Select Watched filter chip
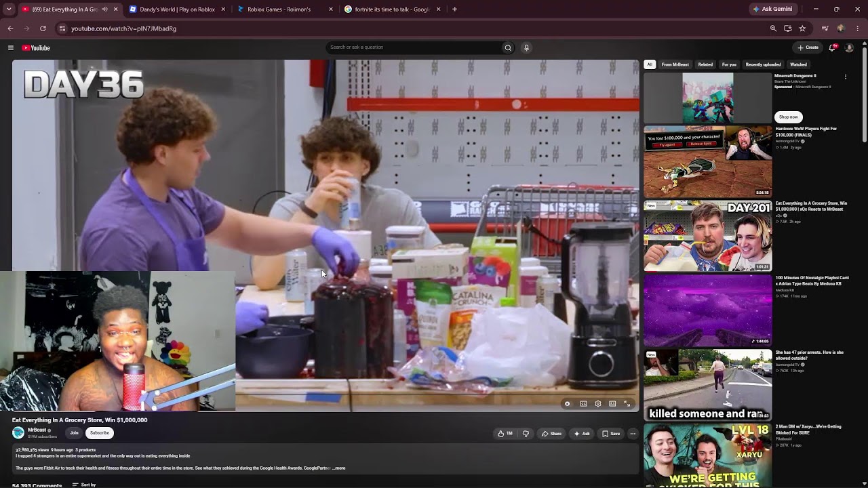The height and width of the screenshot is (488, 868). 798,64
